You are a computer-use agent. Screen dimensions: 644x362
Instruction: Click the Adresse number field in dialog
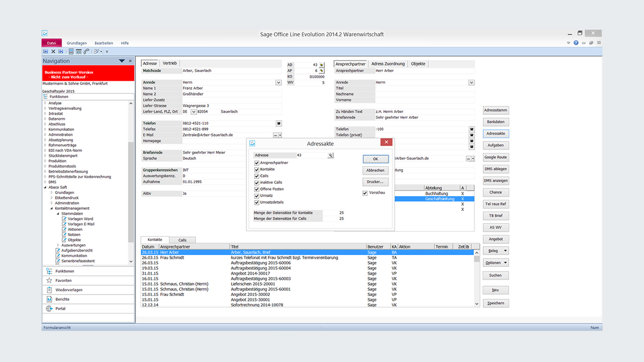point(312,155)
